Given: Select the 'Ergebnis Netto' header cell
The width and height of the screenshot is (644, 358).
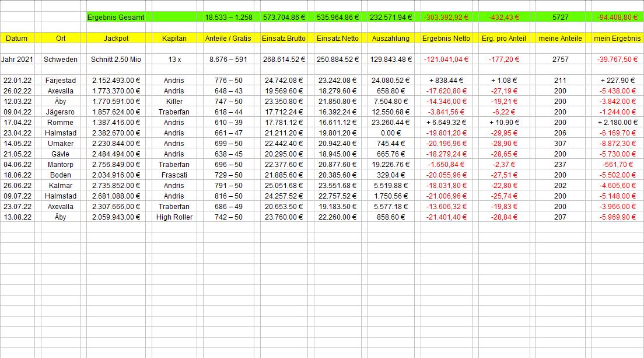Looking at the screenshot, I should 446,38.
